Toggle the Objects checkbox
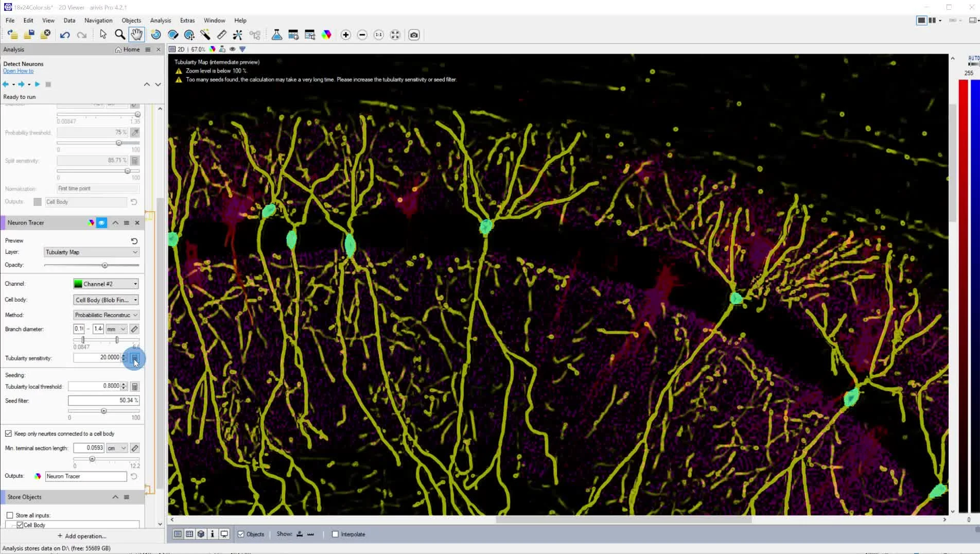 coord(241,534)
